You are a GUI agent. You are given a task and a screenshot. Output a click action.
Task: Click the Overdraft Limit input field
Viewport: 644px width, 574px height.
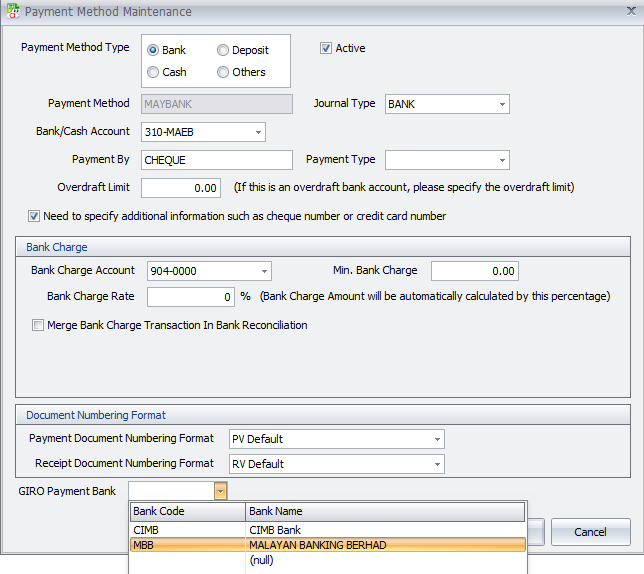[x=181, y=188]
